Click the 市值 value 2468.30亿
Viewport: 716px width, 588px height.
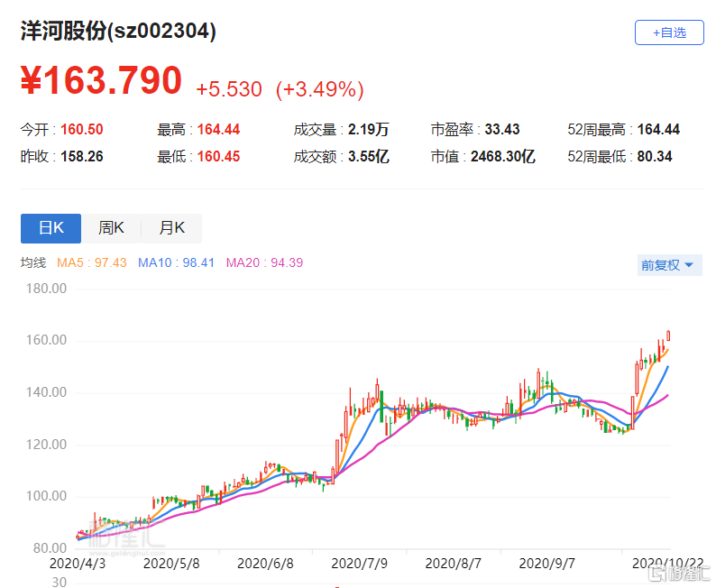503,157
